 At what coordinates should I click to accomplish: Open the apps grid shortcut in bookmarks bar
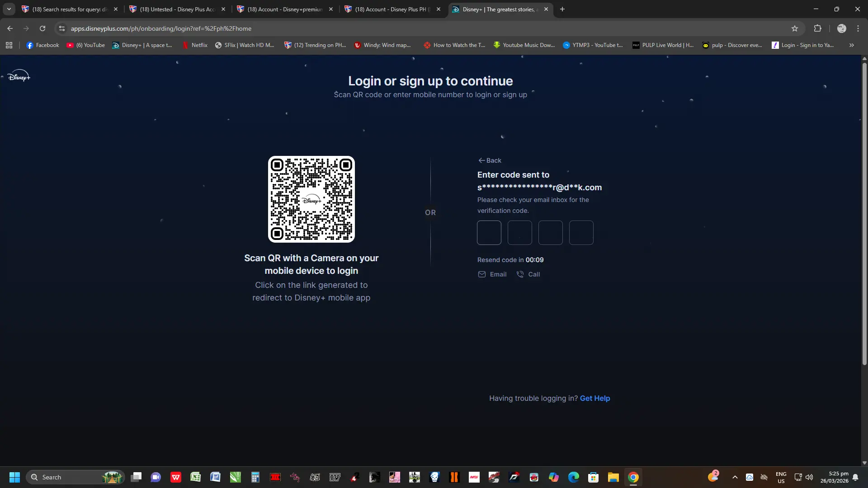pyautogui.click(x=9, y=45)
